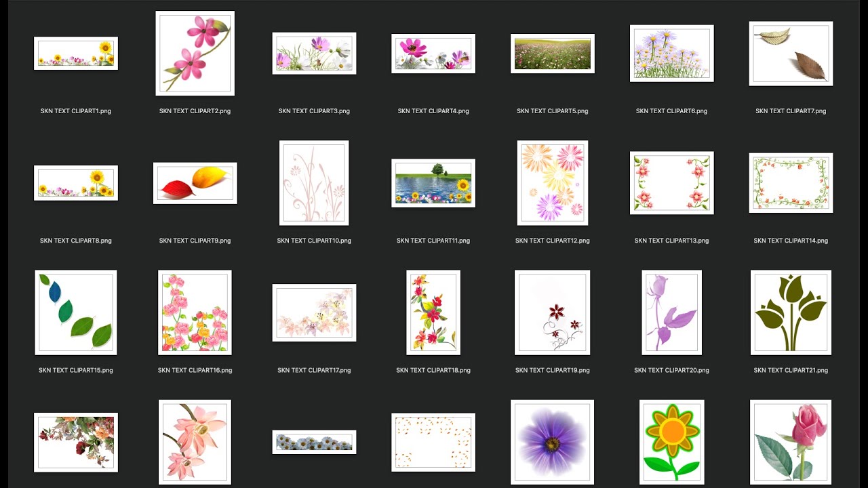868x488 pixels.
Task: Select the label SKN TEXT CLIPART10.png
Action: coord(314,241)
